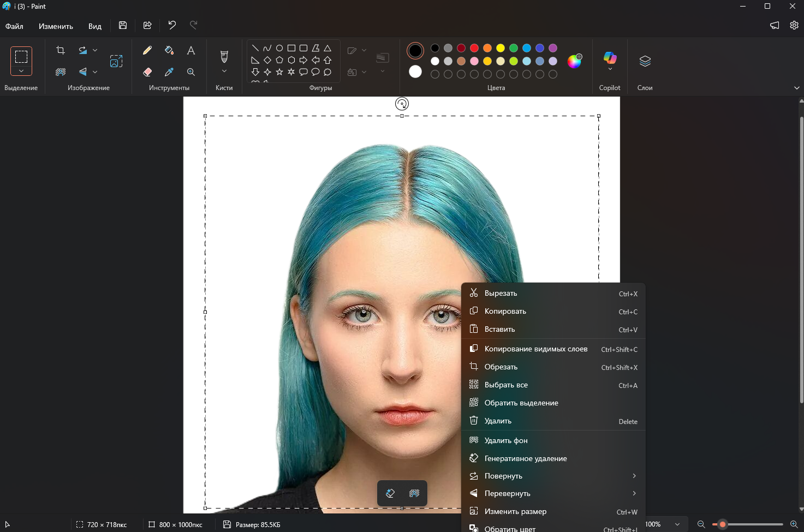This screenshot has height=532, width=804.
Task: Pick the red palette swatch
Action: coord(474,48)
